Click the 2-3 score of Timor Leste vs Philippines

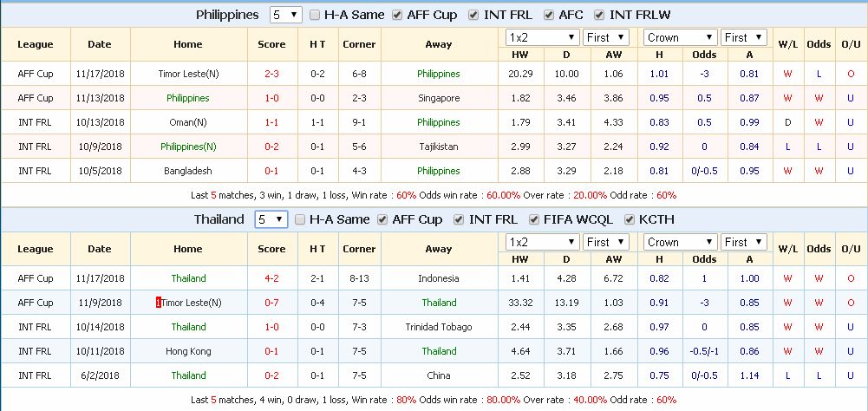tap(271, 74)
